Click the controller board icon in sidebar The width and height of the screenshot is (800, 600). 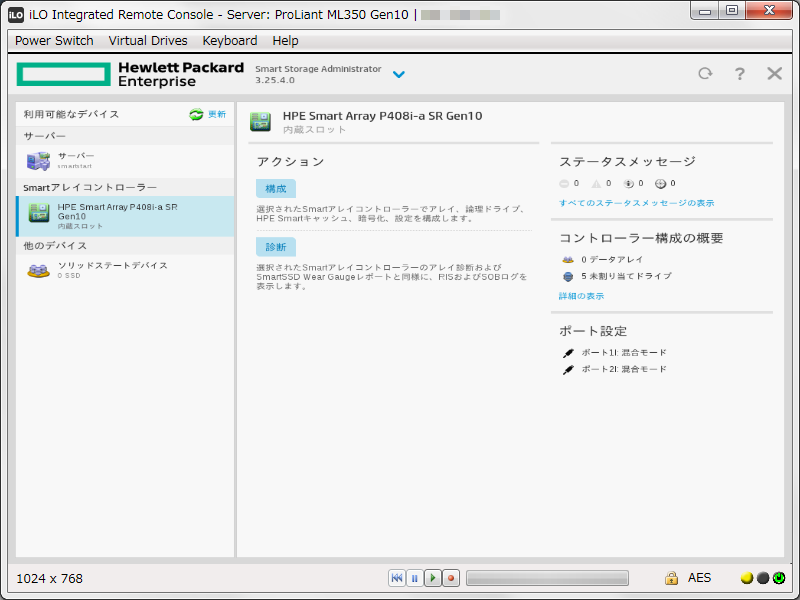pyautogui.click(x=39, y=212)
